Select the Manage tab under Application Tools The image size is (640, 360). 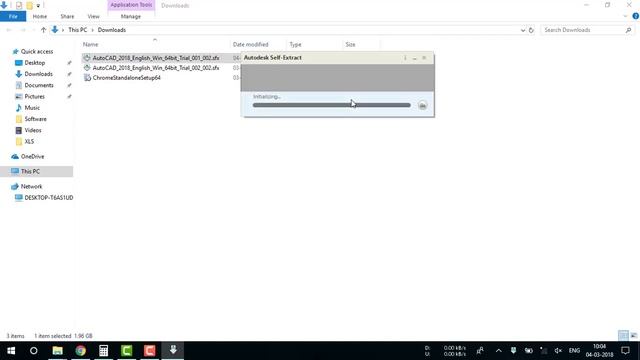(x=131, y=16)
